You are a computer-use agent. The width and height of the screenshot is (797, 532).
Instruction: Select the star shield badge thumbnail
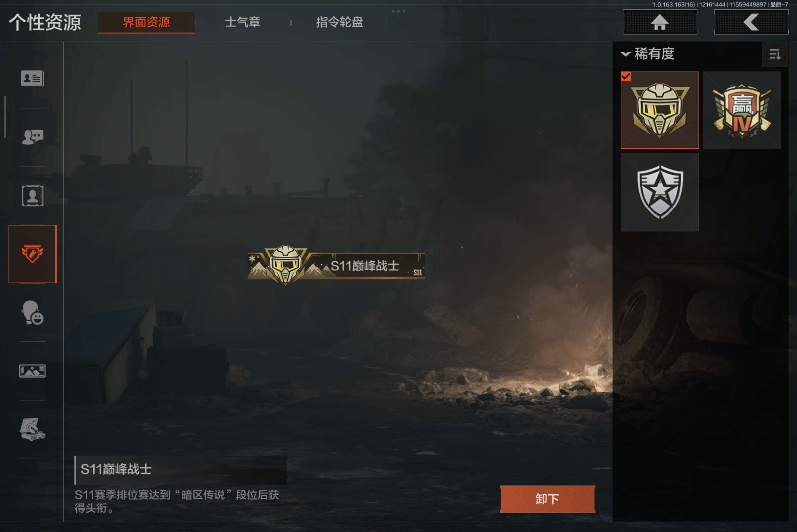[x=660, y=192]
